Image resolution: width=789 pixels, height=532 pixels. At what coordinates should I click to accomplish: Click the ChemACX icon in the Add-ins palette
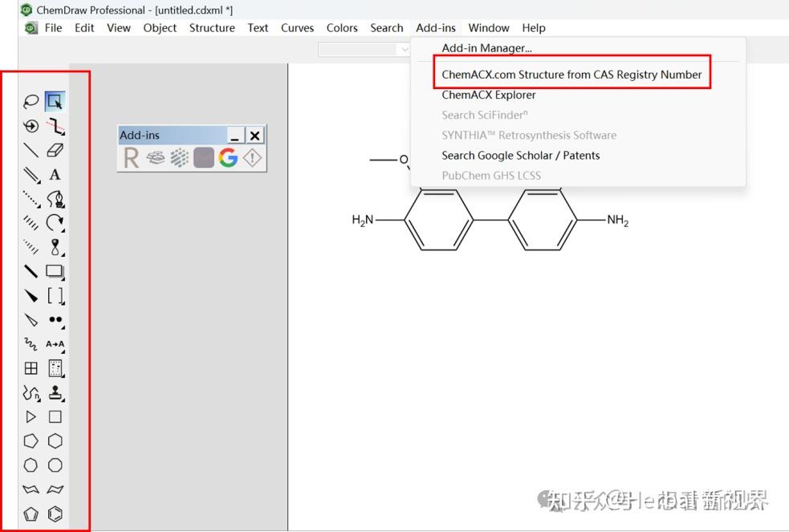157,158
